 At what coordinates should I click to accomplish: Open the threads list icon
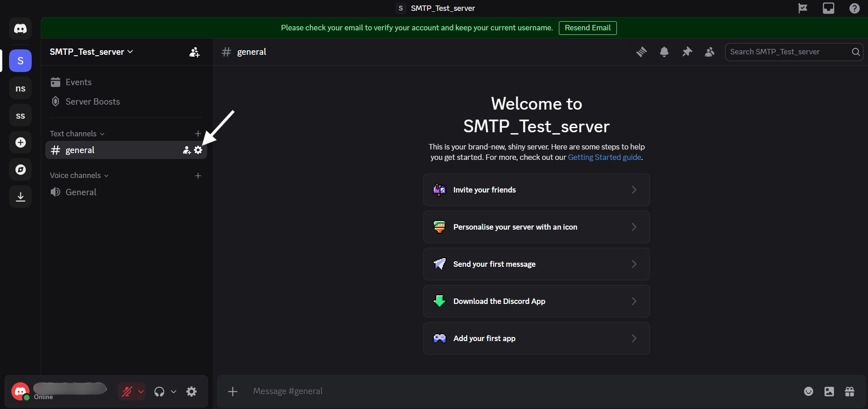click(642, 52)
